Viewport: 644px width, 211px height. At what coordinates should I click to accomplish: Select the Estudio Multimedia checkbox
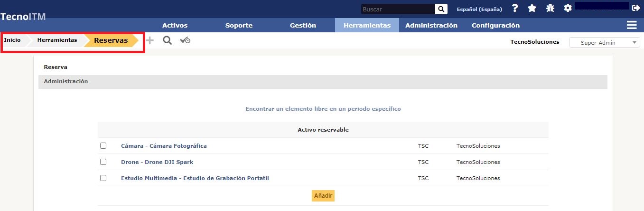coord(103,178)
